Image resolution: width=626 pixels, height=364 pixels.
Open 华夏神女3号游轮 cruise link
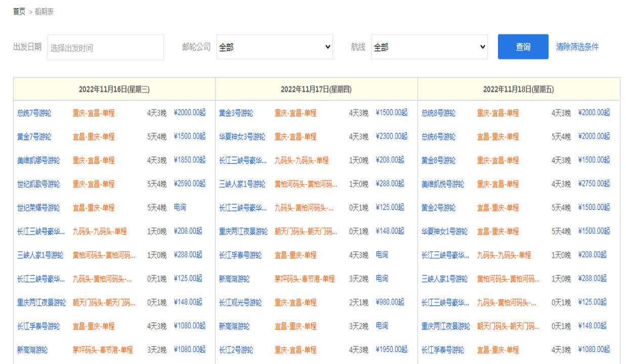click(x=242, y=136)
